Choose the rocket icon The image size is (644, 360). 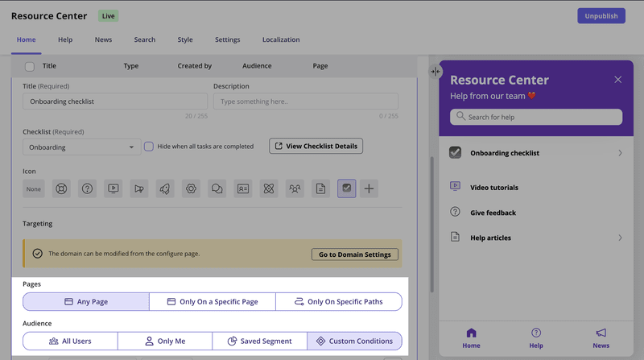click(165, 188)
